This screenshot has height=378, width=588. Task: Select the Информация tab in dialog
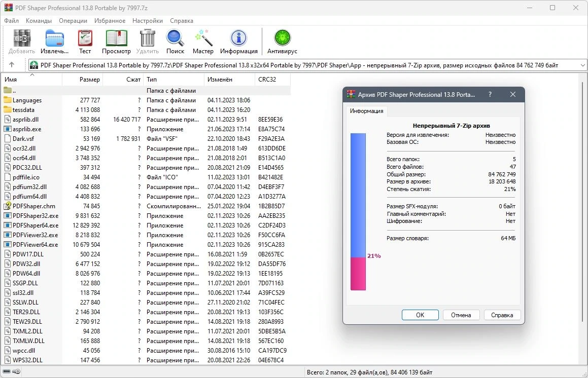[367, 111]
